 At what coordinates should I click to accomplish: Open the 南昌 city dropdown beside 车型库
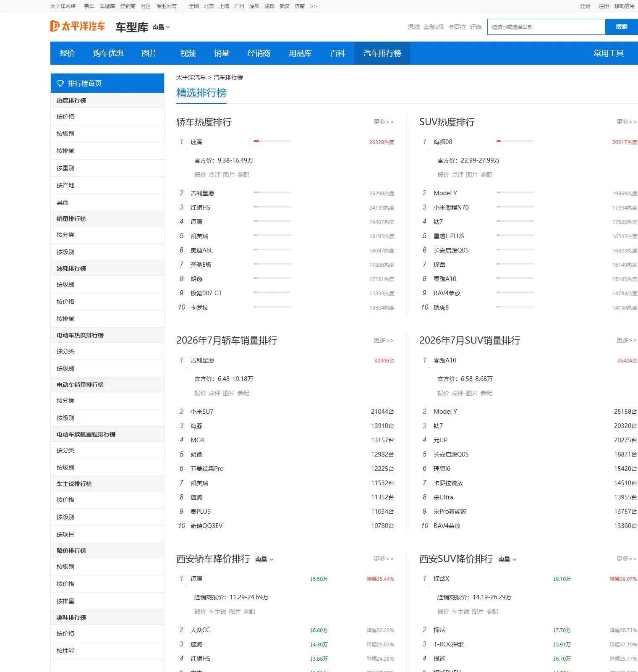(161, 27)
